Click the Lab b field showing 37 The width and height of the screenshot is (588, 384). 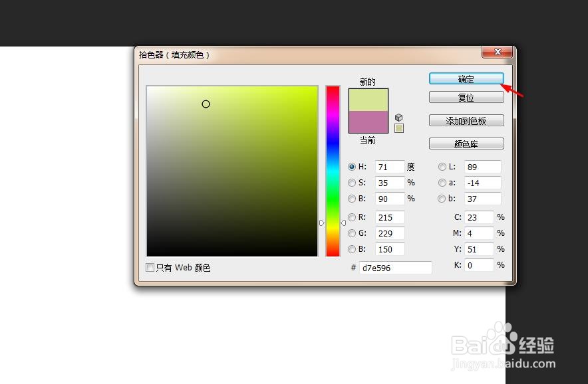(483, 199)
